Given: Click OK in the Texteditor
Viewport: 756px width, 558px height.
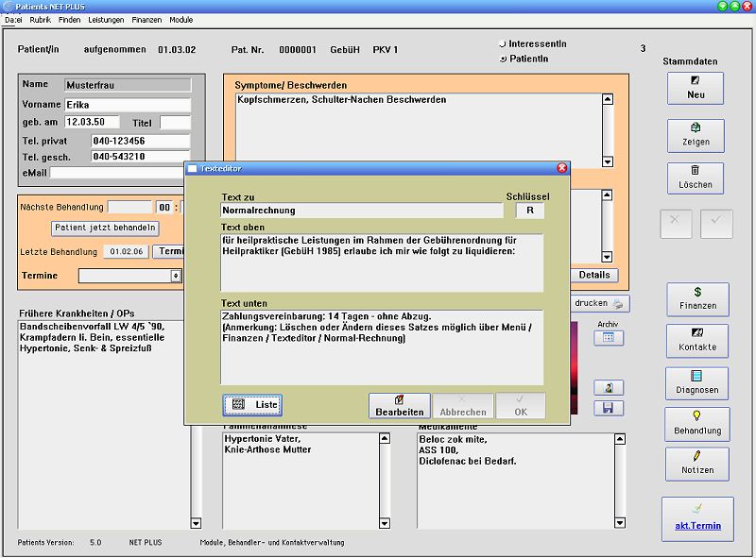Looking at the screenshot, I should pyautogui.click(x=521, y=405).
